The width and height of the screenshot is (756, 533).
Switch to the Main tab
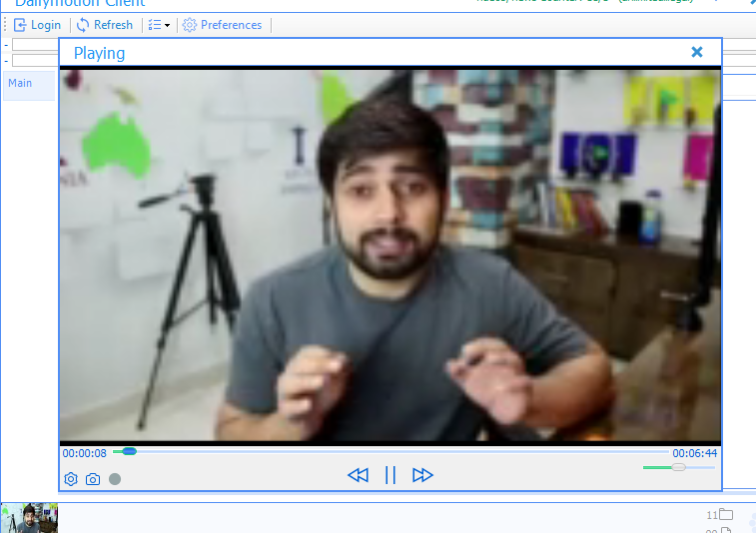coord(28,84)
